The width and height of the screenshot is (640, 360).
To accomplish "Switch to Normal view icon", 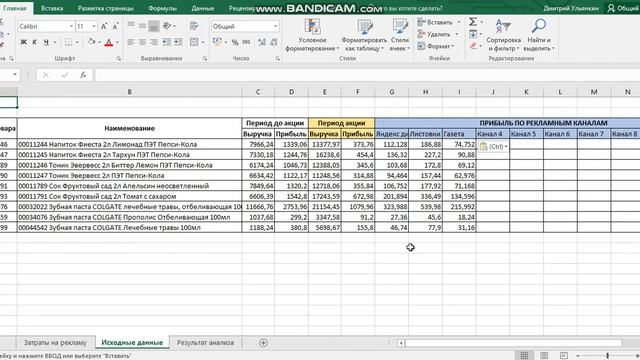I will (x=524, y=356).
